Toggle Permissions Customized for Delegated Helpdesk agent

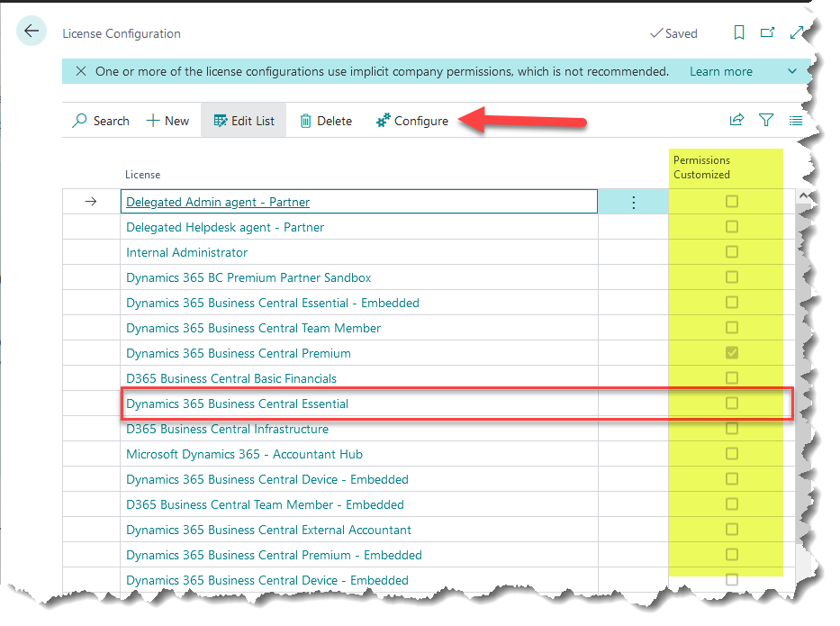tap(731, 227)
